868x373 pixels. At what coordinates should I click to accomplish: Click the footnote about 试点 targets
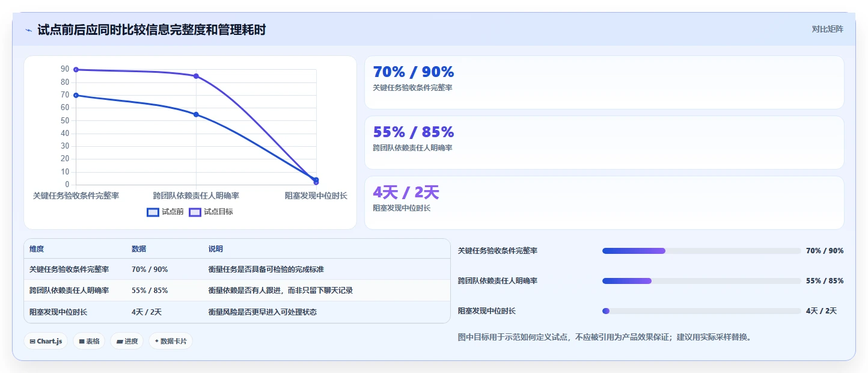[605, 337]
